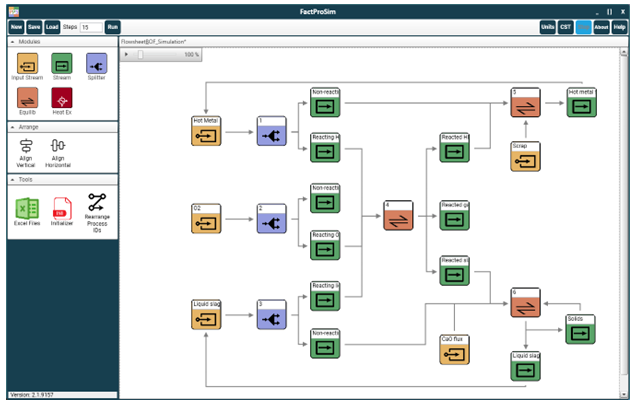Screen dimensions: 633x405
Task: Select the Reacted sl stream node
Action: tap(454, 271)
